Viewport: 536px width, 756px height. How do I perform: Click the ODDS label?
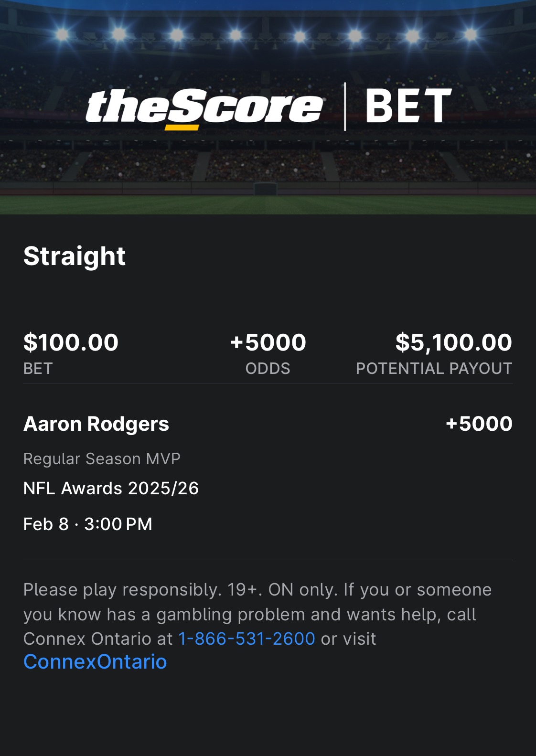pyautogui.click(x=268, y=369)
